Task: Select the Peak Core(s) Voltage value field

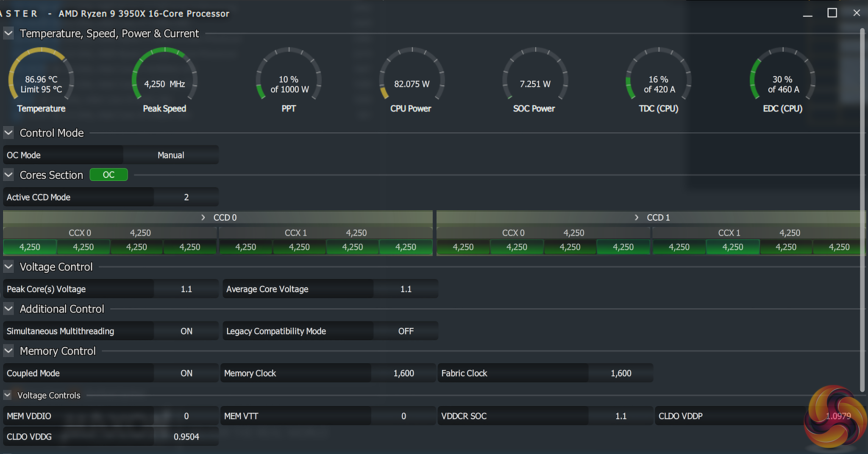Action: 186,289
